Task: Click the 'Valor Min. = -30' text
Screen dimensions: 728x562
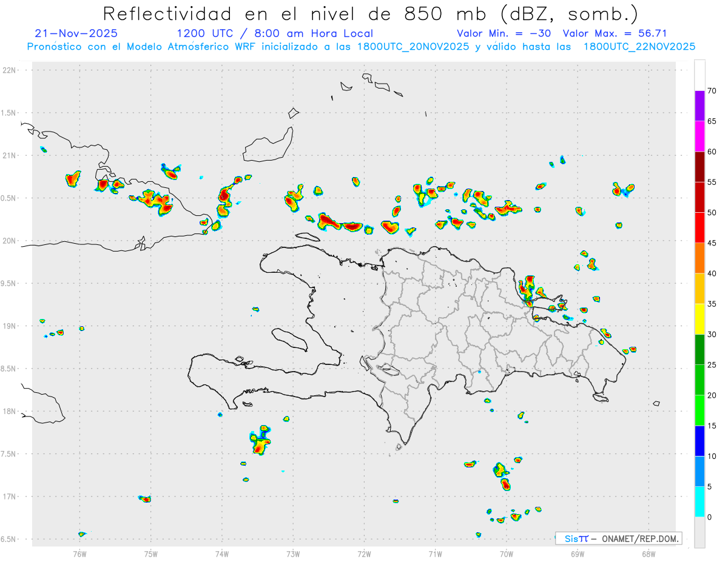Action: (x=504, y=33)
